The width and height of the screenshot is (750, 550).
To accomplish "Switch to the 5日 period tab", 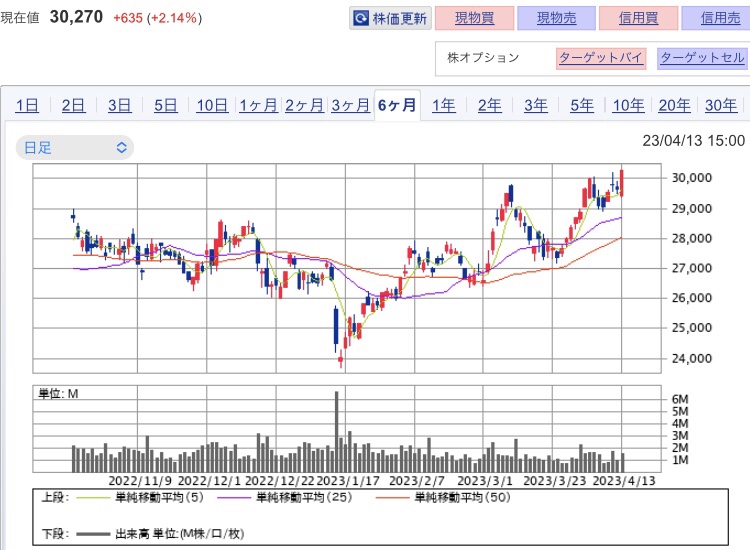I will (x=165, y=105).
